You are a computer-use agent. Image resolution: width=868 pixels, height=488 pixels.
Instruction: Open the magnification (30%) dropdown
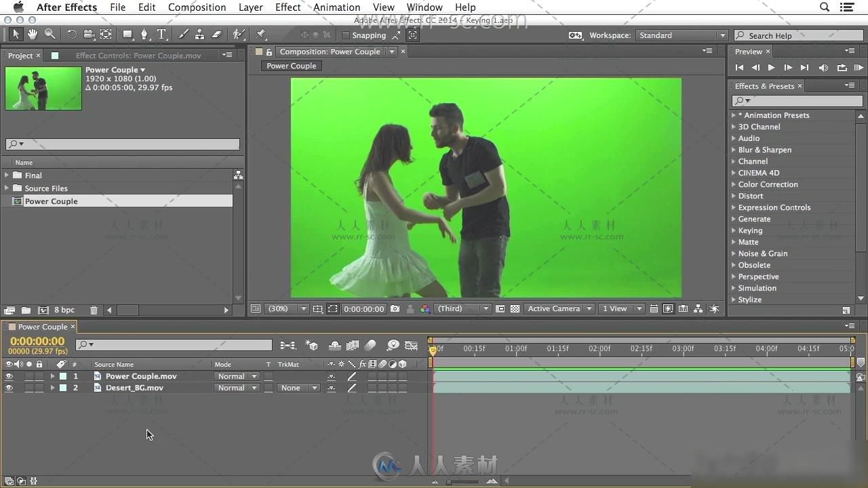pyautogui.click(x=286, y=308)
